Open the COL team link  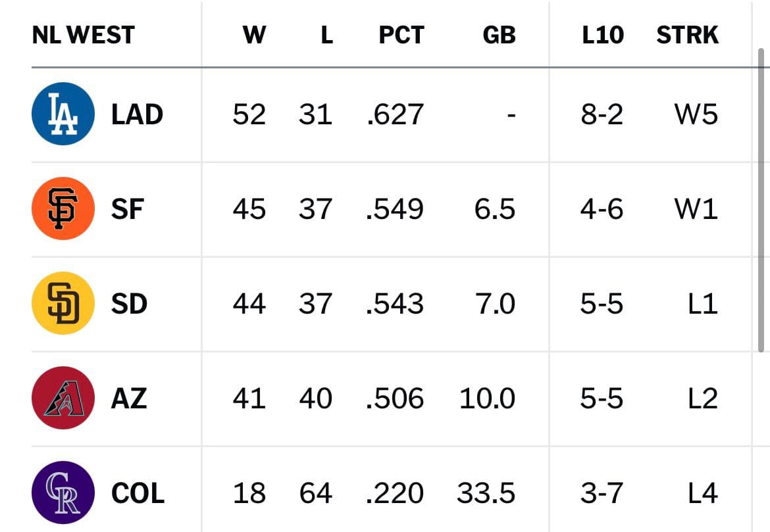pos(138,493)
